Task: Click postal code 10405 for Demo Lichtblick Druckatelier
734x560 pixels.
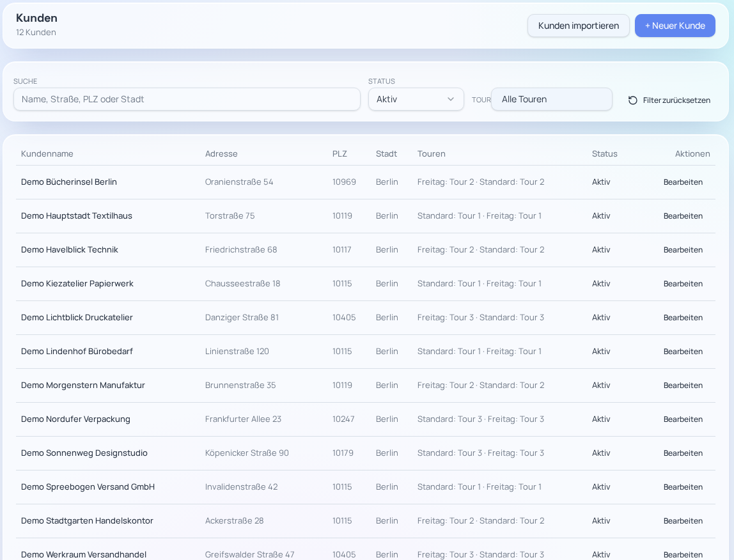Action: [344, 318]
